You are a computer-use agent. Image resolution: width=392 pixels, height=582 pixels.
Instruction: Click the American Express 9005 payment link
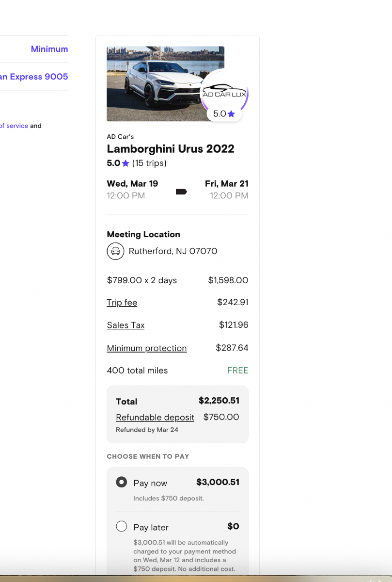point(34,77)
